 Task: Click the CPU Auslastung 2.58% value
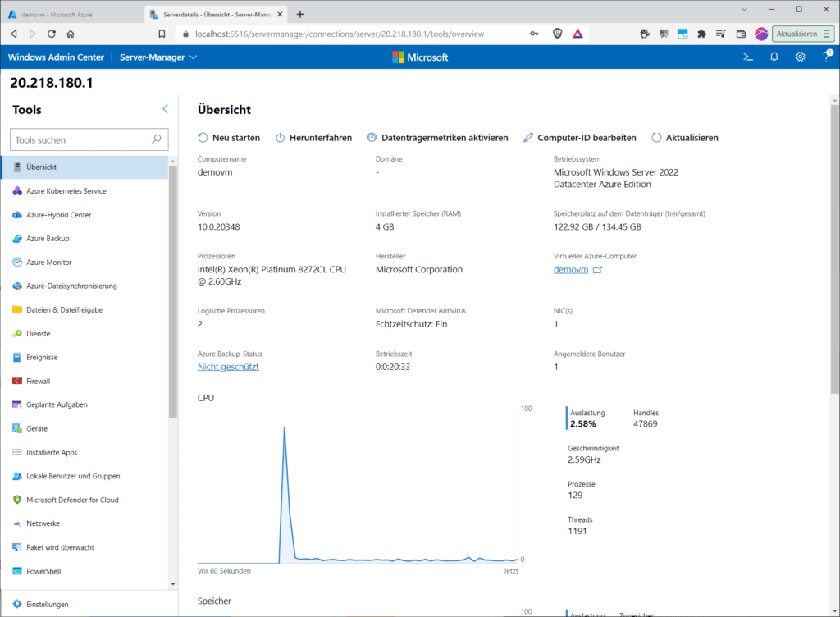pos(583,423)
